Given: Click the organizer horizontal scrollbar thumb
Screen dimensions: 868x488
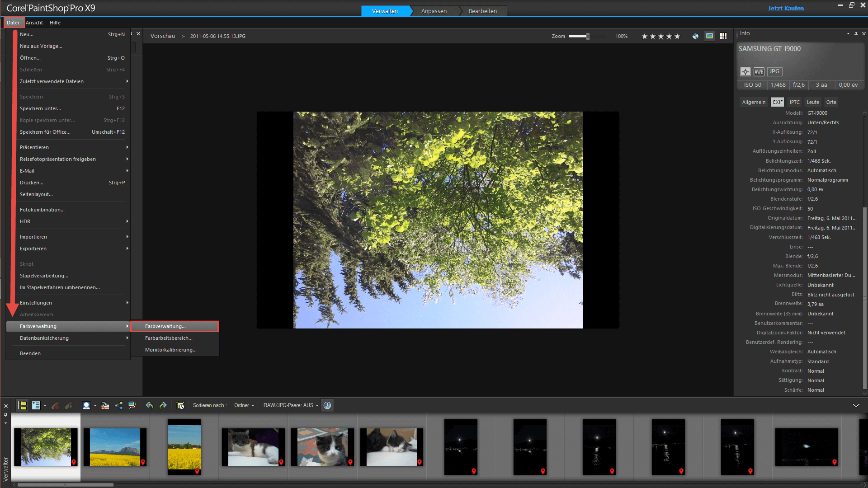Looking at the screenshot, I should pyautogui.click(x=66, y=485).
